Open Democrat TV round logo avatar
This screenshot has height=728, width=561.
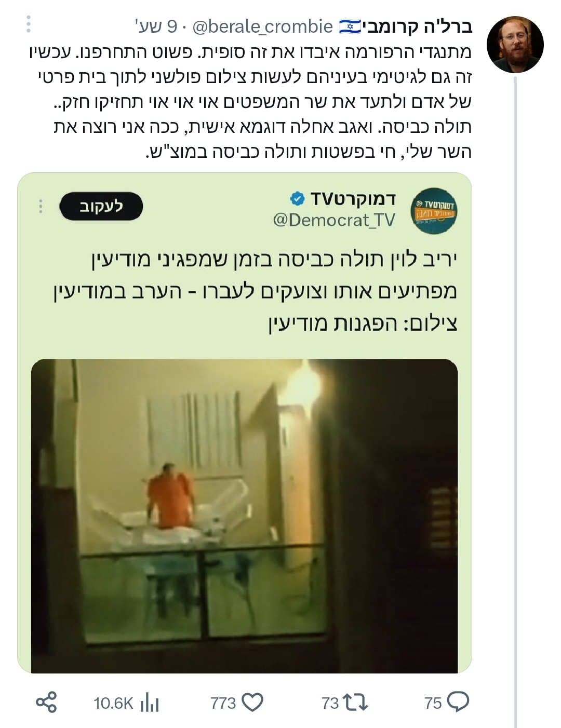tap(434, 211)
